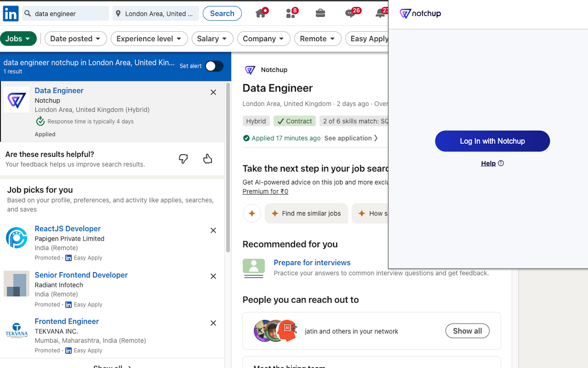Expand the Salary filter
This screenshot has height=368, width=588.
tap(212, 39)
